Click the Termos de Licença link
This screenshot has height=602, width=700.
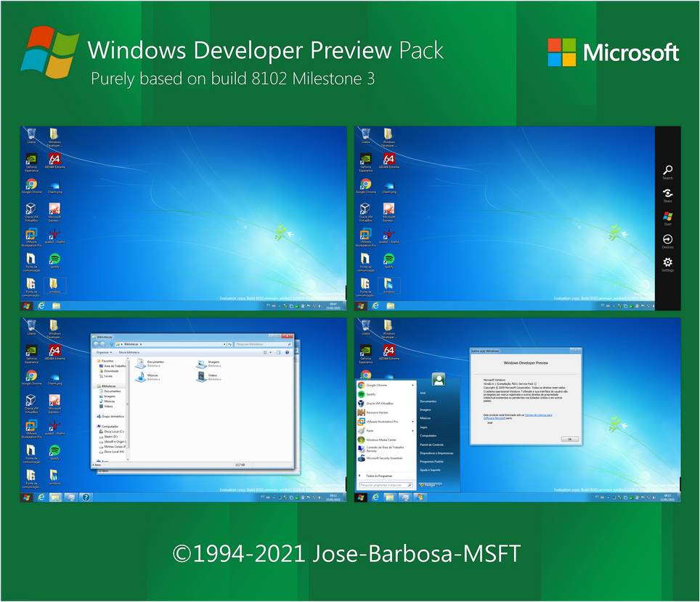pyautogui.click(x=538, y=415)
